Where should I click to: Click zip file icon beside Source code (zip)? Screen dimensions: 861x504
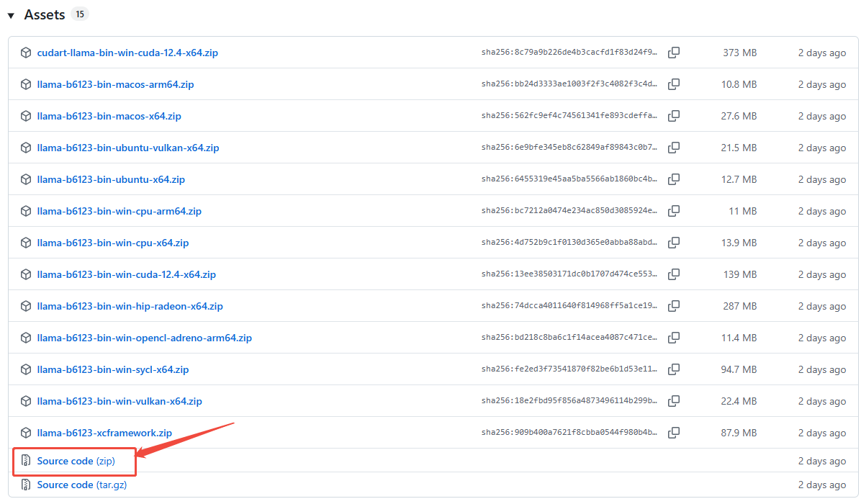click(x=26, y=461)
